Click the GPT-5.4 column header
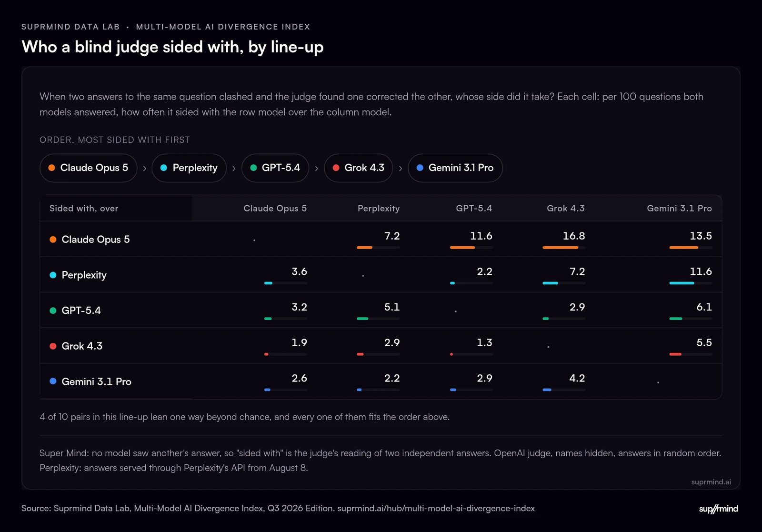Image resolution: width=762 pixels, height=532 pixels. click(x=474, y=208)
